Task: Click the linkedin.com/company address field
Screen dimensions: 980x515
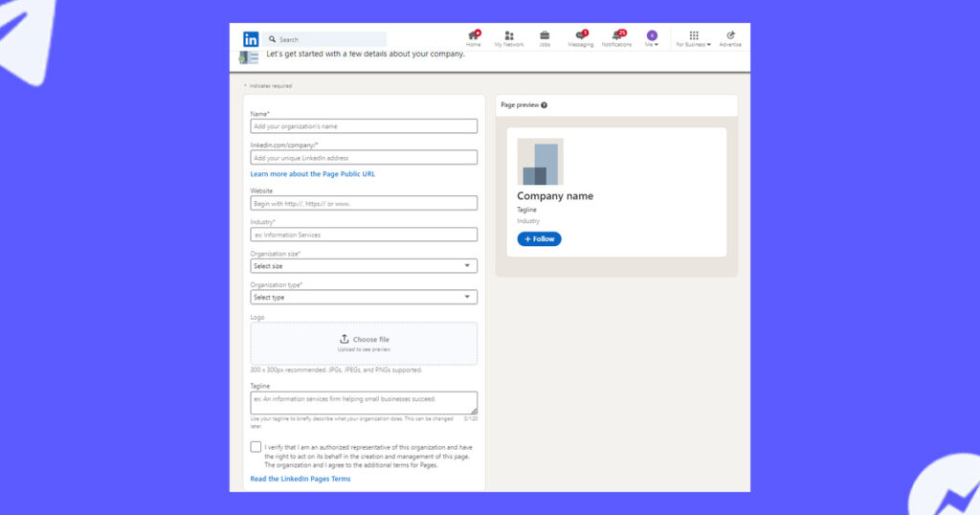Action: [x=364, y=158]
